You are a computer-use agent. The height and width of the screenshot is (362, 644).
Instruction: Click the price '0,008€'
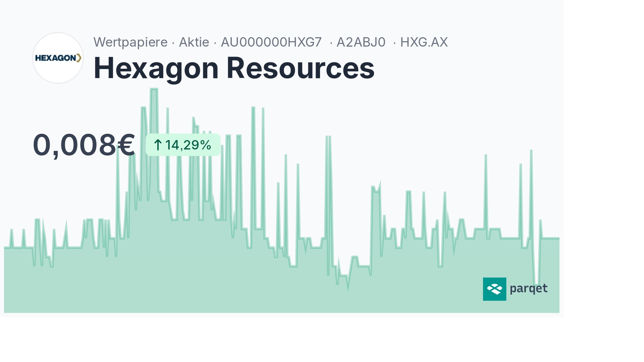click(84, 145)
